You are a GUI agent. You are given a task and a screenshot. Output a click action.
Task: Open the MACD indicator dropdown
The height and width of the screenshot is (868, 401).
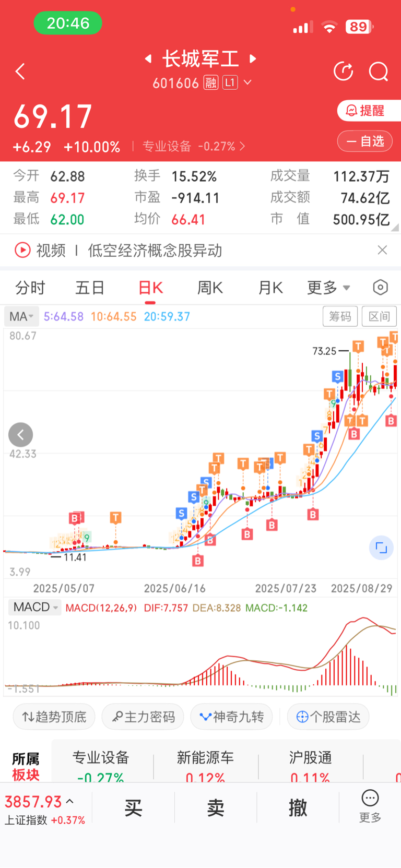(x=36, y=608)
